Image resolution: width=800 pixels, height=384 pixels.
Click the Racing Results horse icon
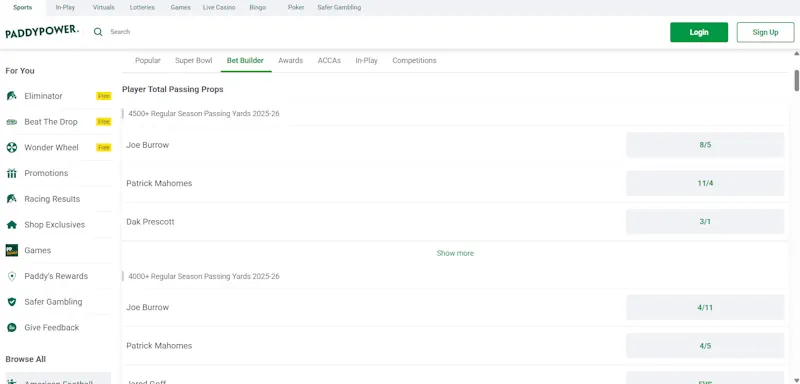(11, 199)
